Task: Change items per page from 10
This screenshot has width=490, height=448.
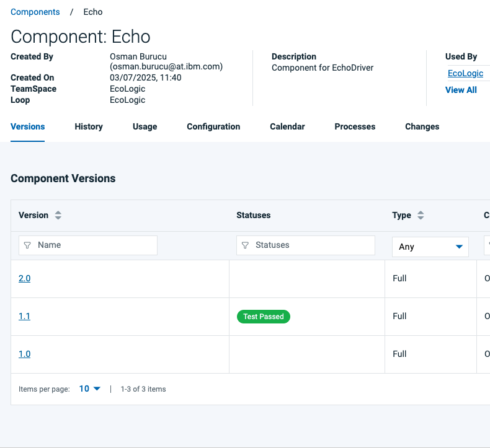Action: pyautogui.click(x=90, y=389)
